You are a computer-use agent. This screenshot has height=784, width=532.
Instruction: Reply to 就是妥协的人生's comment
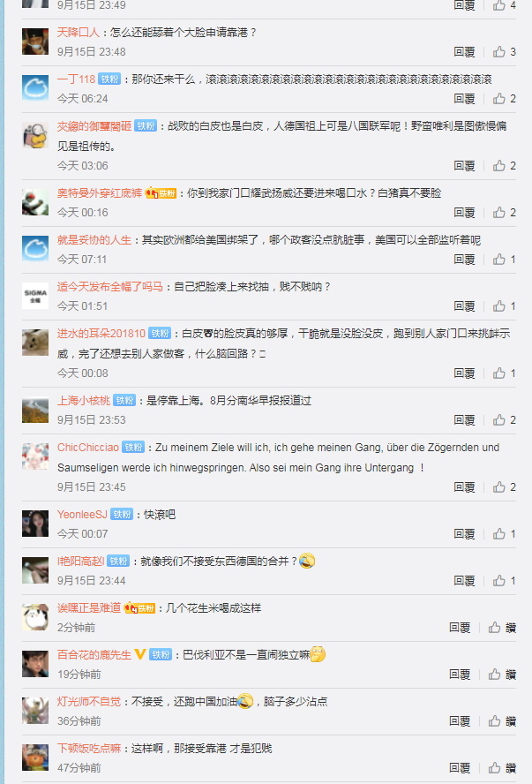[464, 260]
